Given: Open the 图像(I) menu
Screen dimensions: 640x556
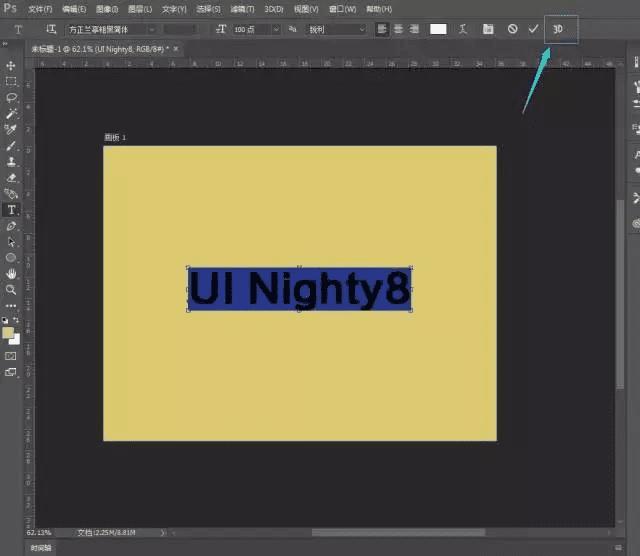Looking at the screenshot, I should click(x=107, y=9).
